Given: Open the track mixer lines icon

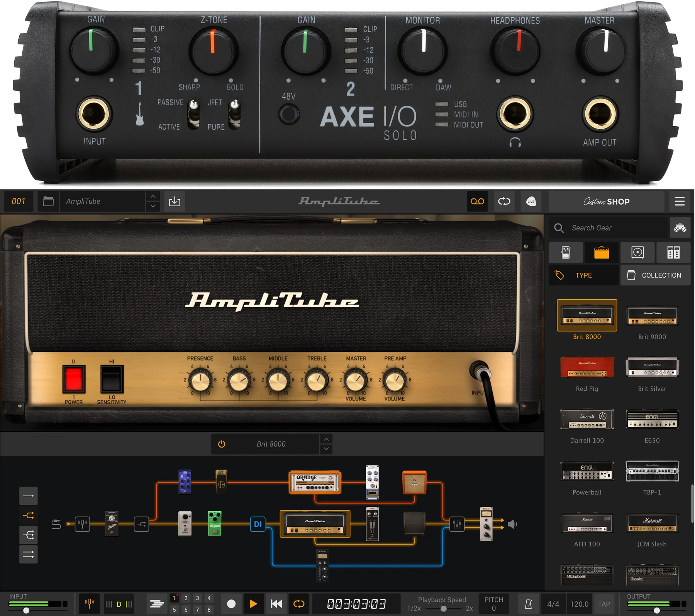Looking at the screenshot, I should point(156,604).
